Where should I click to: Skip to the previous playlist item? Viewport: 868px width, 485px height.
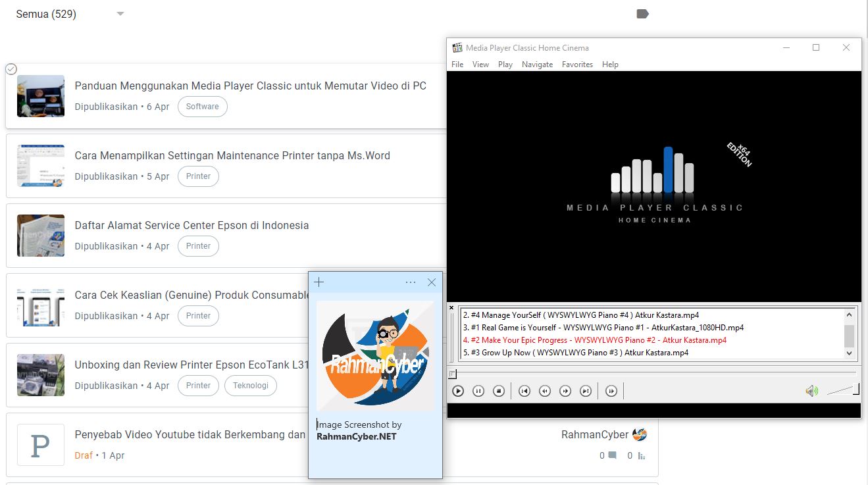tap(524, 391)
